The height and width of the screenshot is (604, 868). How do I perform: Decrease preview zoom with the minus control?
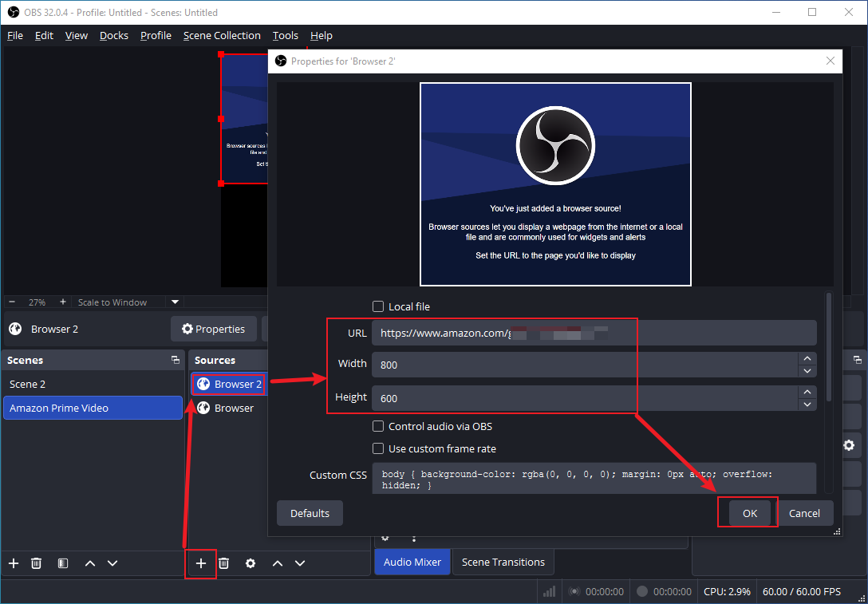(11, 302)
